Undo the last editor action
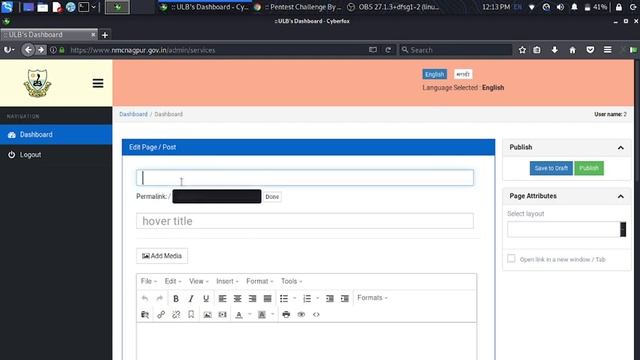 [145, 298]
